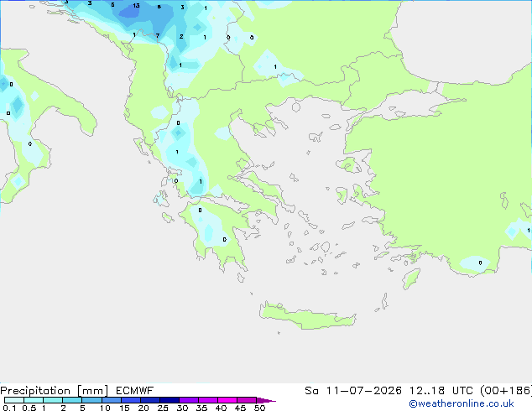
Task: Click the purple arrow tip above 50 mm
Action: 266,400
